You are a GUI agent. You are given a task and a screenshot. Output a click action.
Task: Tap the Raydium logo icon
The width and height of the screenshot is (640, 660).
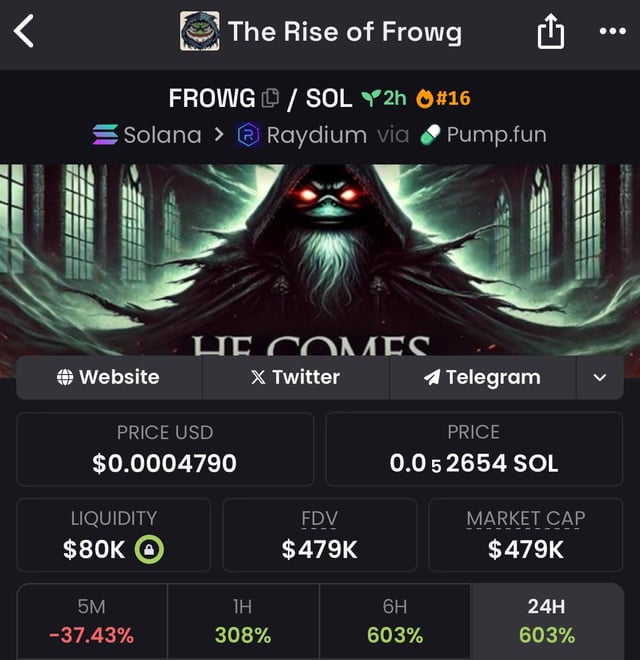pos(248,134)
